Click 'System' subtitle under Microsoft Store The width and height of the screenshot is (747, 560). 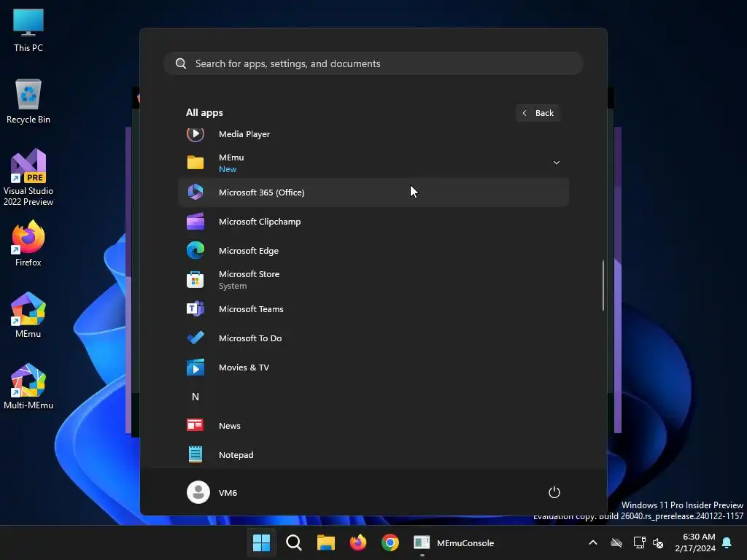pos(233,286)
